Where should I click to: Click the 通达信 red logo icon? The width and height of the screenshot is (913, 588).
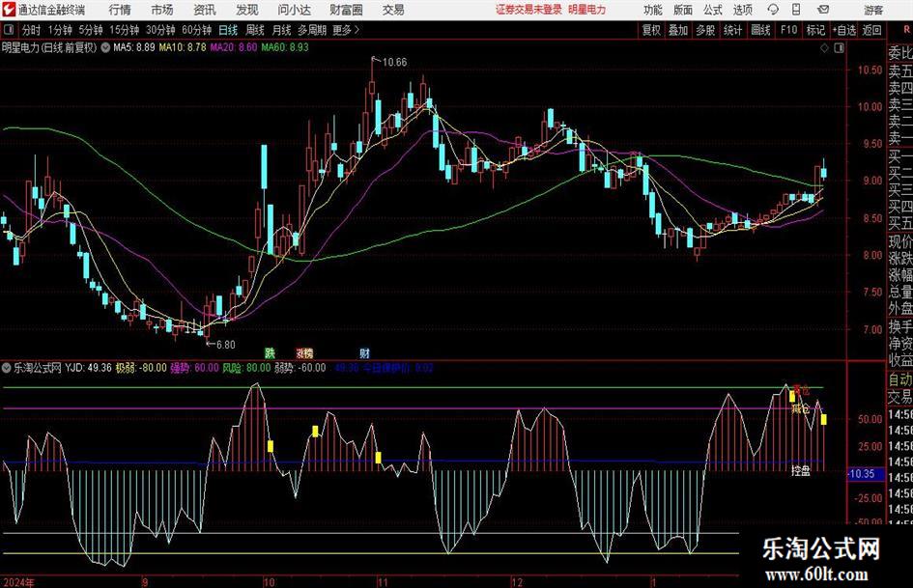coord(9,10)
